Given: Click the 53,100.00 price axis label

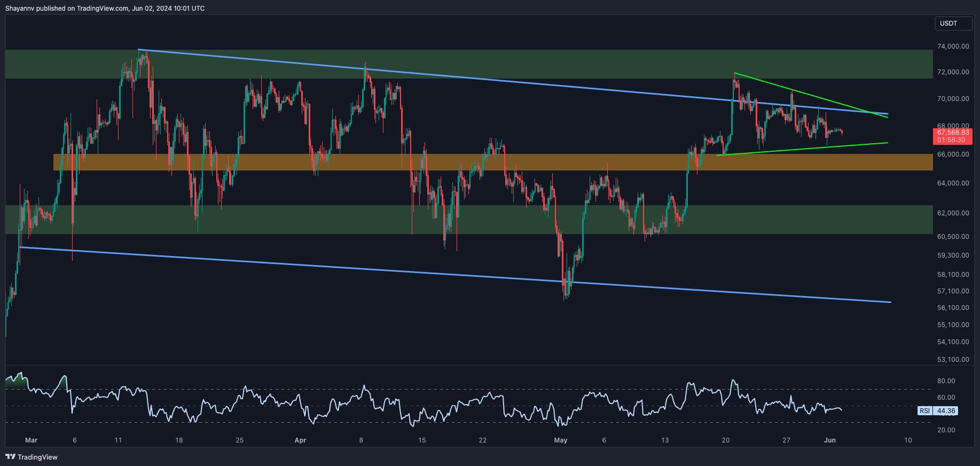Looking at the screenshot, I should pyautogui.click(x=954, y=360).
